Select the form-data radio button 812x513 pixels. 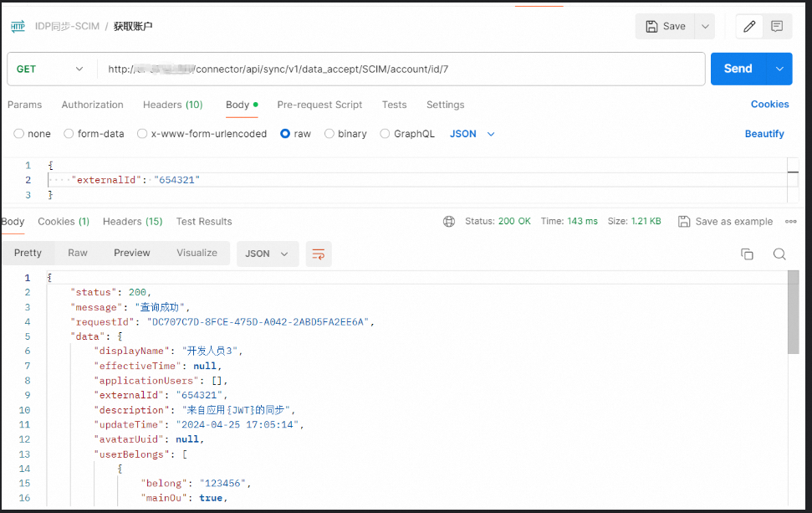pyautogui.click(x=69, y=134)
